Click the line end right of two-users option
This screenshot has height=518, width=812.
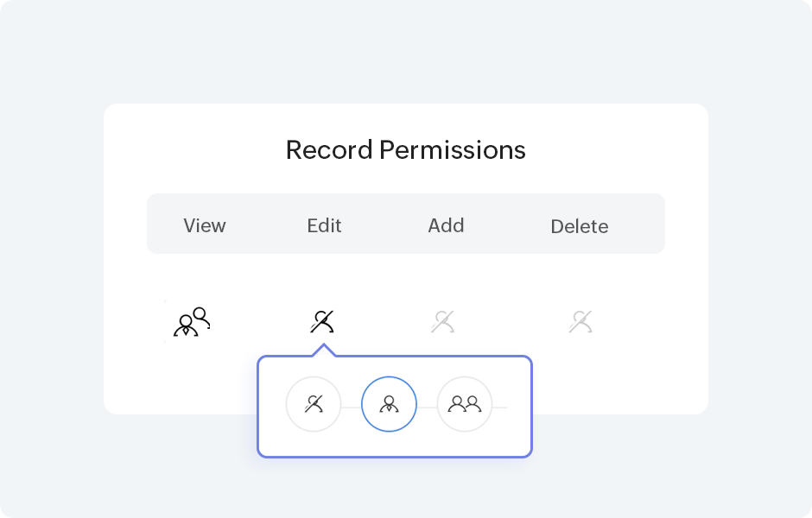(x=500, y=405)
